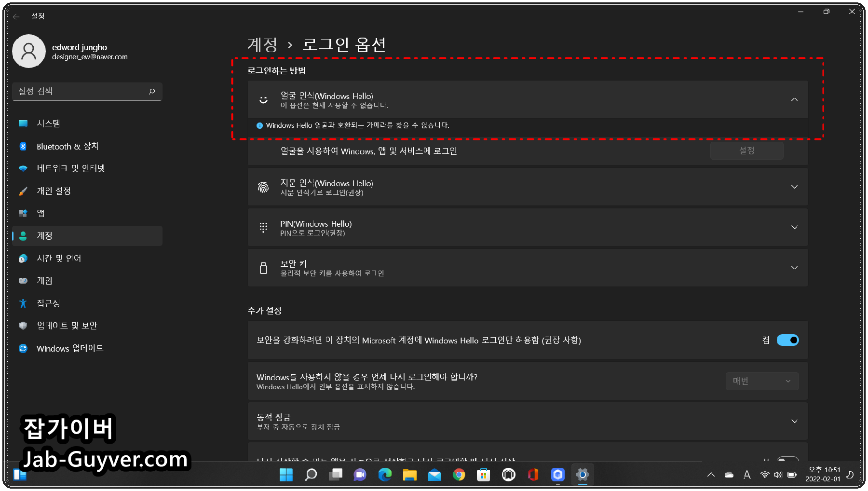
Task: Open Bluetooth & 장치 settings
Action: 68,146
